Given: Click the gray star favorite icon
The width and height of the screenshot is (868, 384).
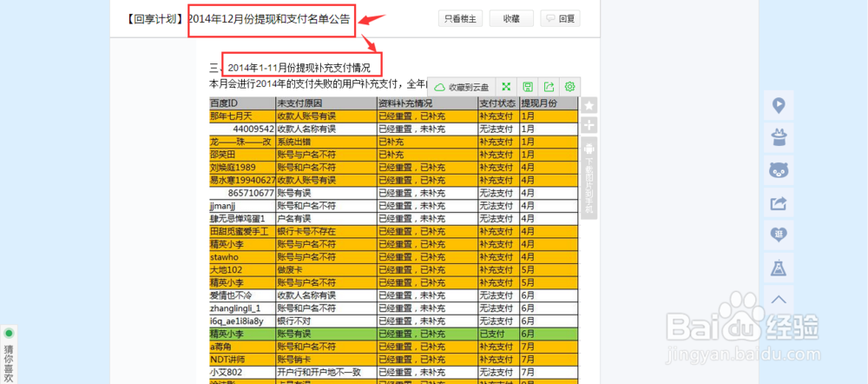Looking at the screenshot, I should pos(589,105).
